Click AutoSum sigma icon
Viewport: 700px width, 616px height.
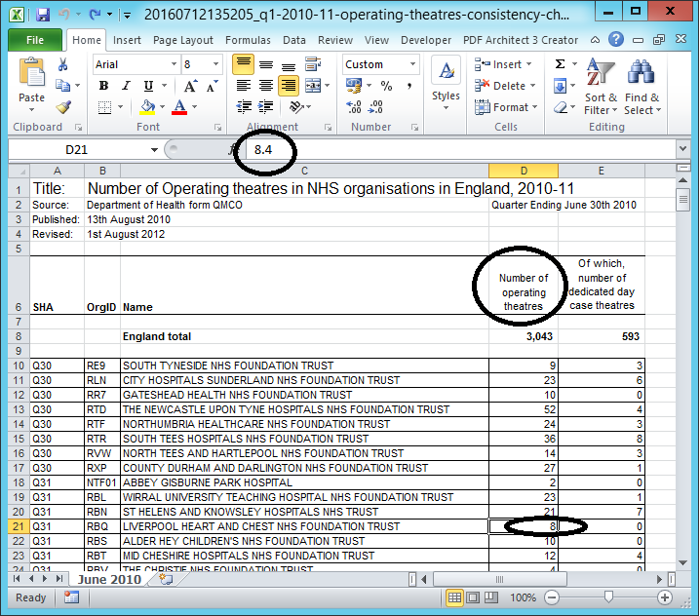[560, 64]
